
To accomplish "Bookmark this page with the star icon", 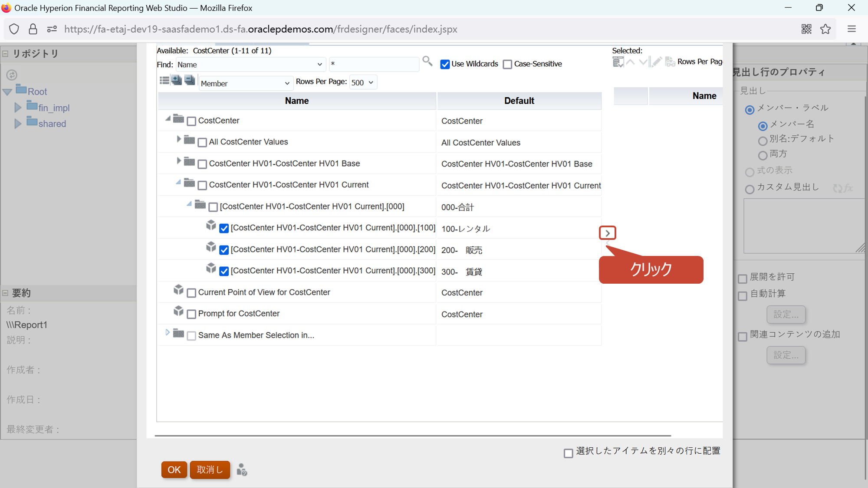I will click(x=825, y=29).
